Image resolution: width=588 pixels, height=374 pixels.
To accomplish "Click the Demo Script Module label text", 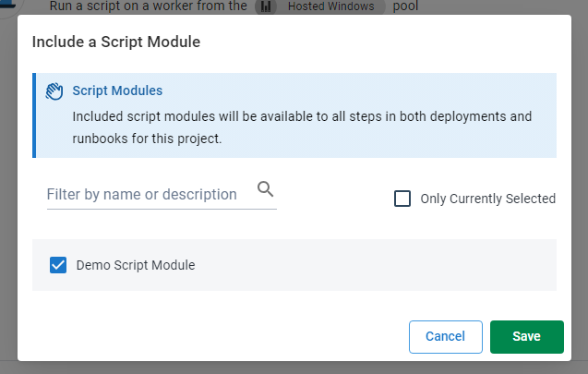I will (136, 265).
